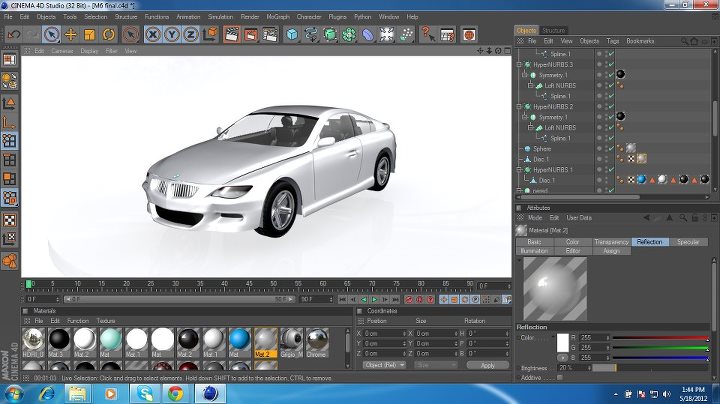Render active view clapperboard icon
Viewport: 720px width, 404px height.
click(x=232, y=34)
